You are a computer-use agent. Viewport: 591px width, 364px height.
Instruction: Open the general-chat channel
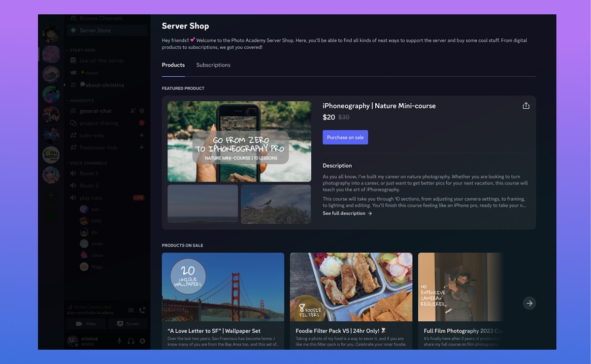tap(107, 111)
